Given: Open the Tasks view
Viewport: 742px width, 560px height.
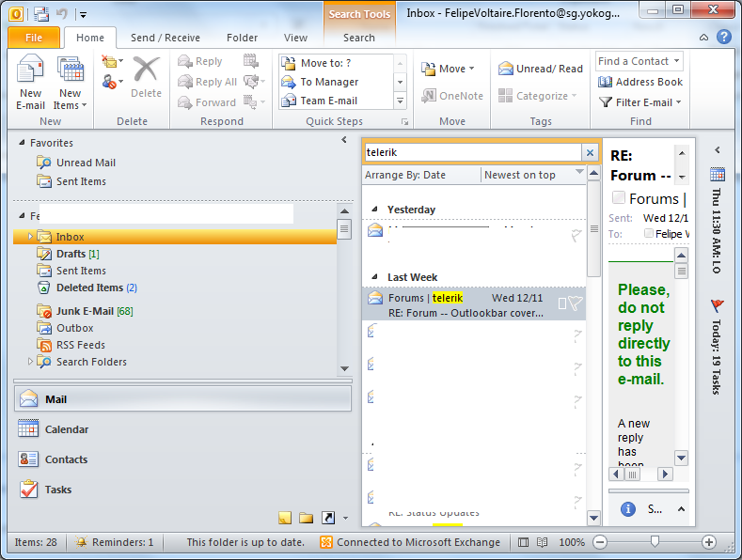Looking at the screenshot, I should [182, 490].
